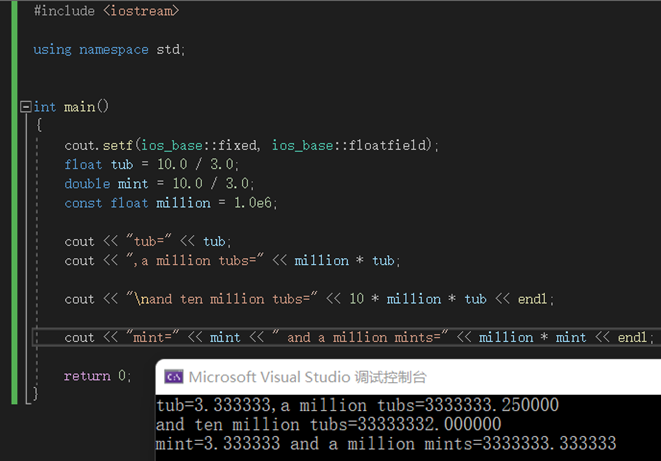The image size is (661, 461).
Task: Click the 'return 0;' statement
Action: click(97, 376)
